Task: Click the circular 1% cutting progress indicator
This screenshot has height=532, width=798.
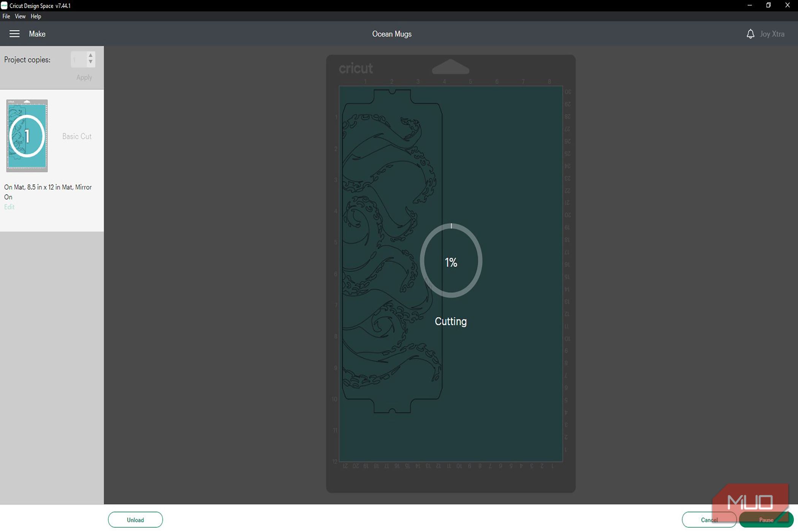Action: 451,261
